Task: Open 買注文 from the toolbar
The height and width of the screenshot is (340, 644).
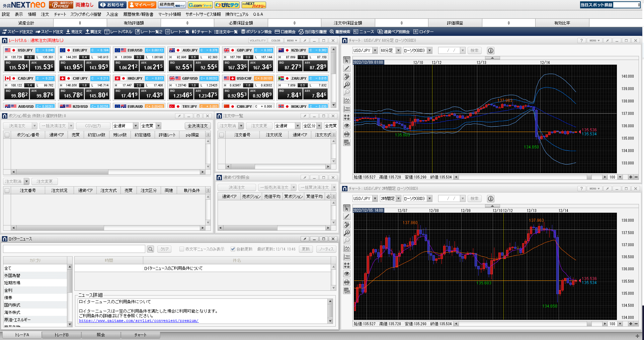Action: (93, 32)
